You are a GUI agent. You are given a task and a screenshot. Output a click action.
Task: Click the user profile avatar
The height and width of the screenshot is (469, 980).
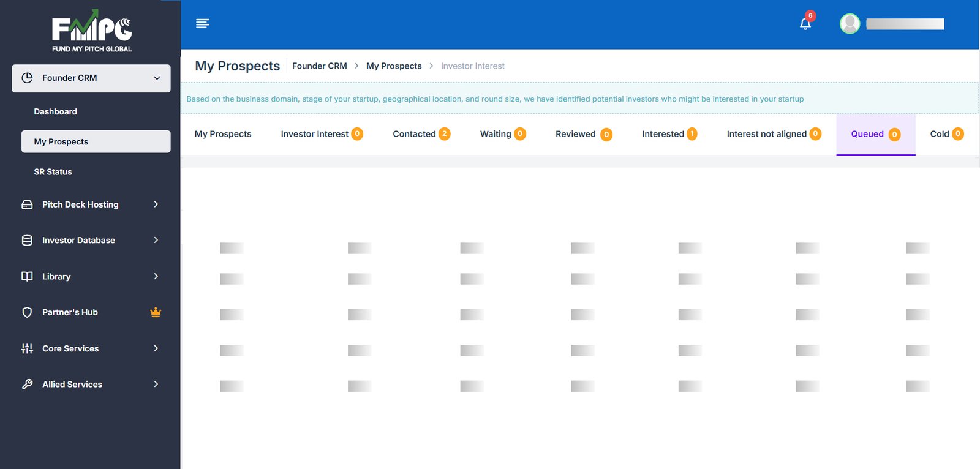[x=850, y=24]
